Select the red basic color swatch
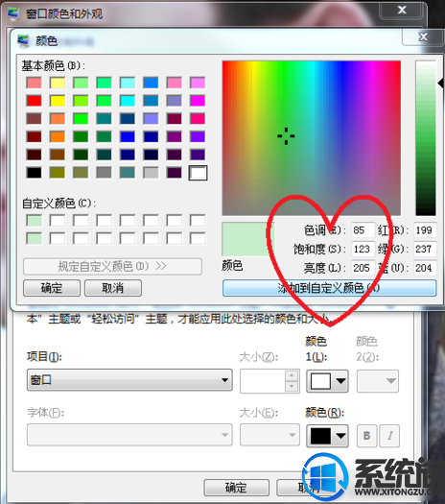 pos(34,101)
